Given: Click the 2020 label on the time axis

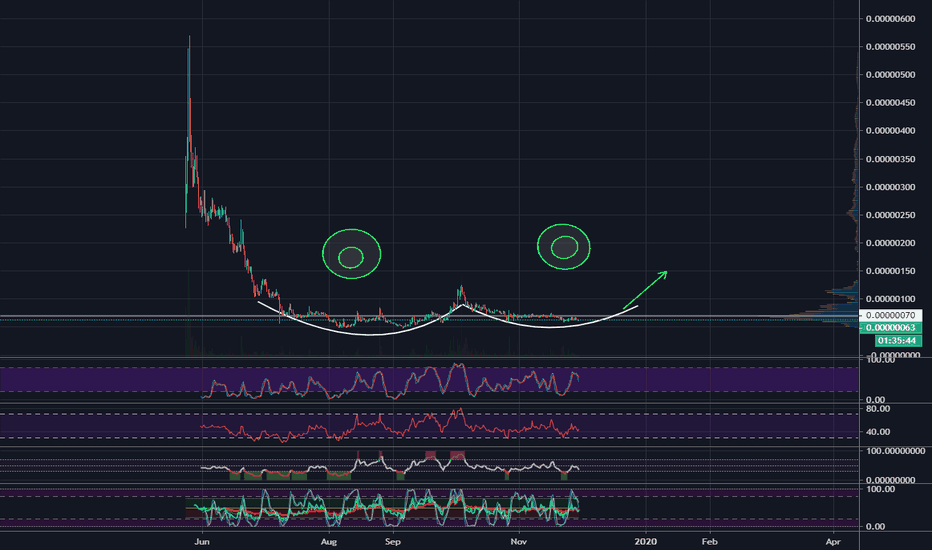Looking at the screenshot, I should pyautogui.click(x=646, y=542).
